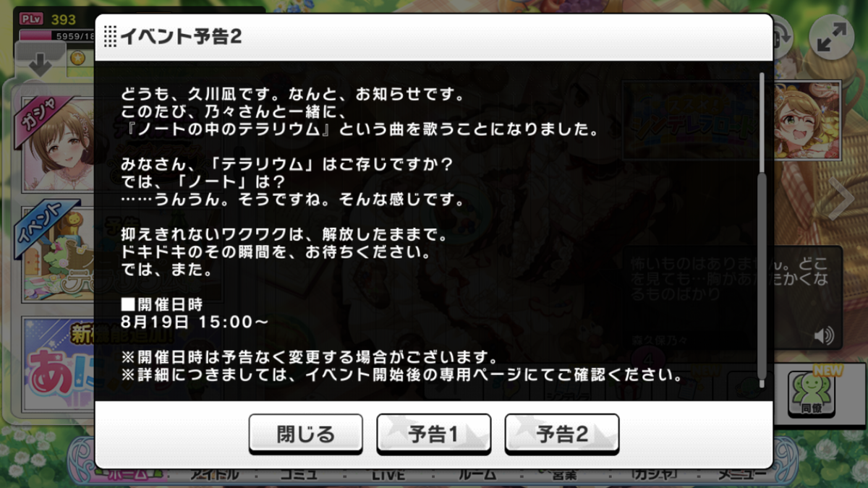Open the 予告1 preview

tap(433, 433)
